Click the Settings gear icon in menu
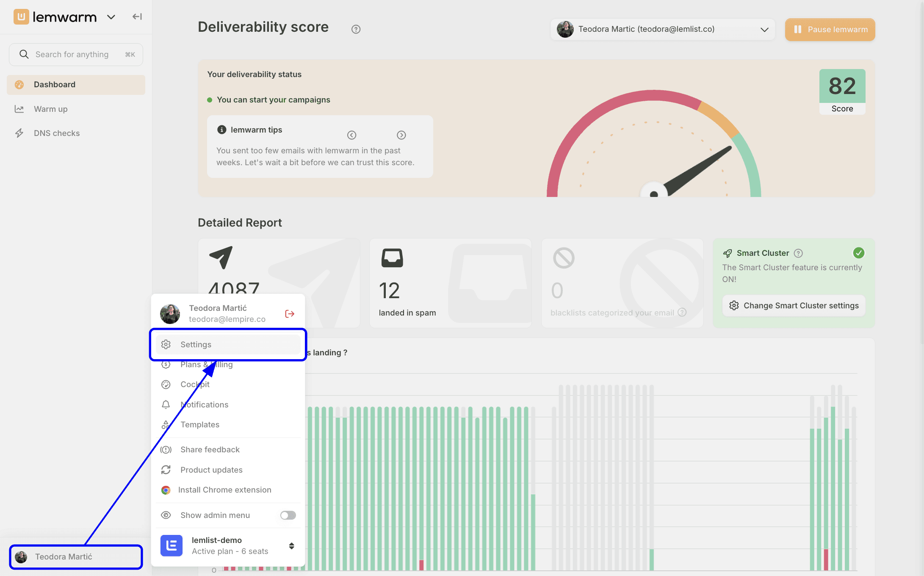 tap(166, 344)
